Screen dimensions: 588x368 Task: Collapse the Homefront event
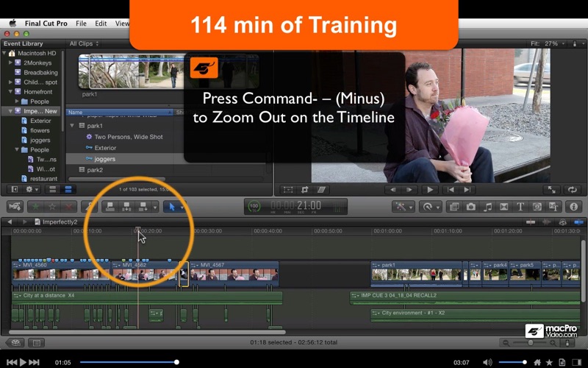[x=10, y=91]
